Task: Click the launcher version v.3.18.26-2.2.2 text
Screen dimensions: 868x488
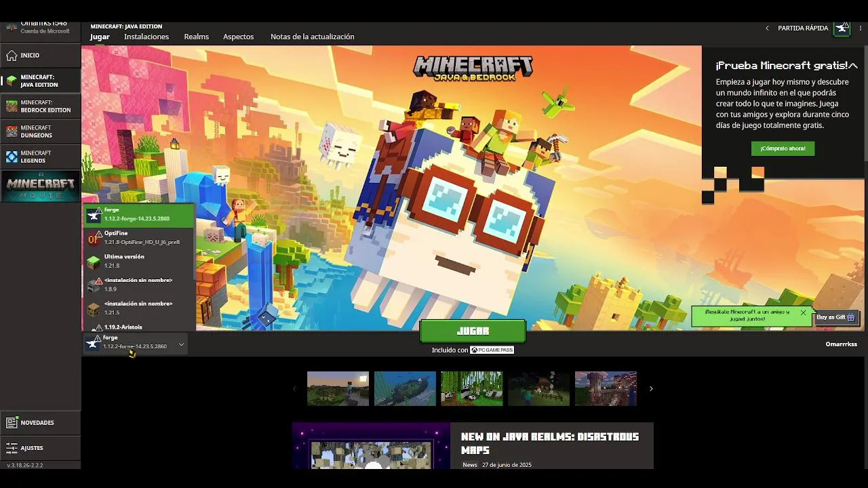Action: (x=25, y=466)
